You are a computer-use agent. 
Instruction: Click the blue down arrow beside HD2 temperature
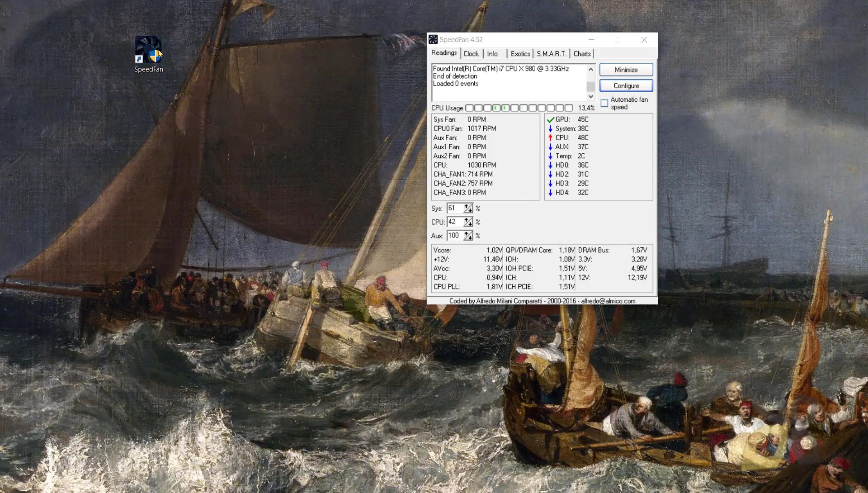pyautogui.click(x=551, y=174)
